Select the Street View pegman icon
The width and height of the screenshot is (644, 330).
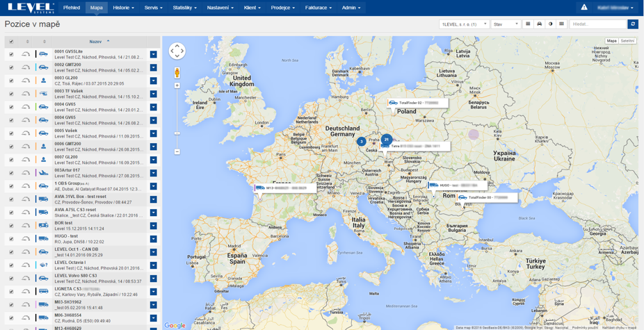pos(177,73)
